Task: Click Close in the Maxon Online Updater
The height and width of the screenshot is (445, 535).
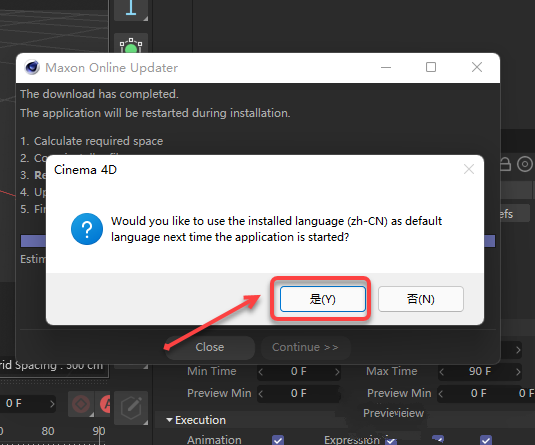Action: click(210, 347)
